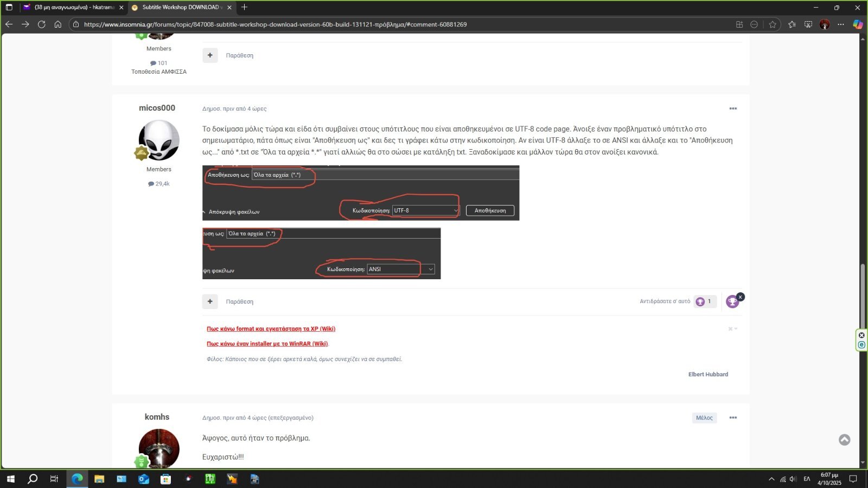Open the browser home page

pos(58,24)
